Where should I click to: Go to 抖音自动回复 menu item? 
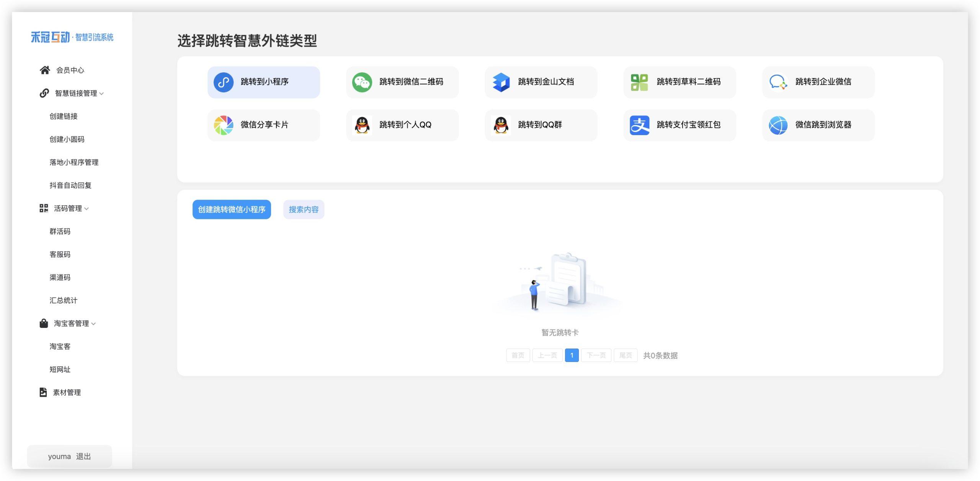[70, 185]
